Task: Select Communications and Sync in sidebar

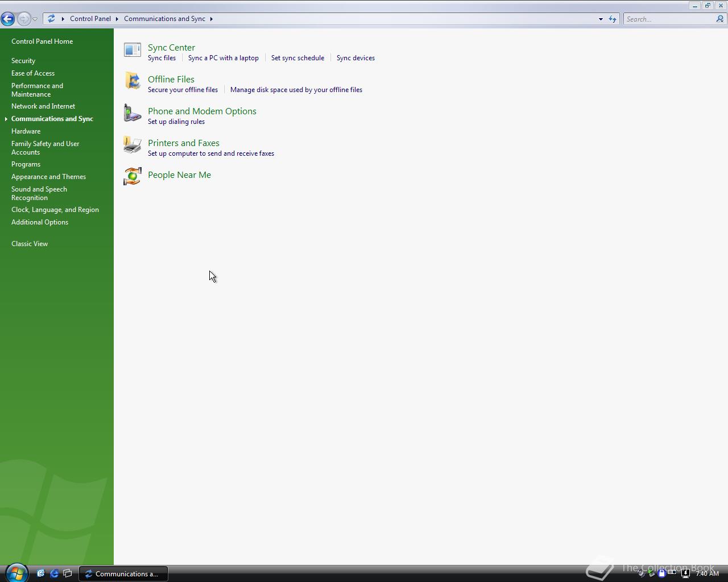Action: pos(52,119)
